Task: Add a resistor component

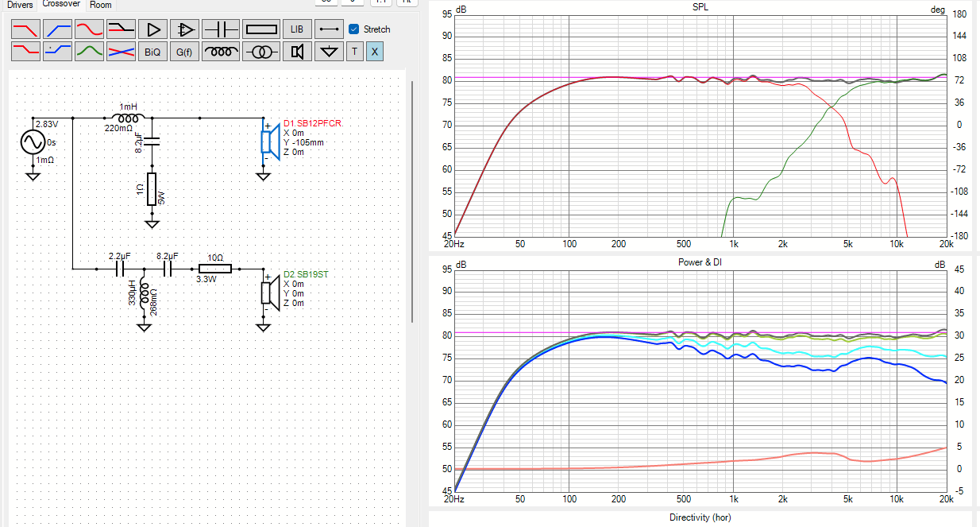Action: coord(261,29)
